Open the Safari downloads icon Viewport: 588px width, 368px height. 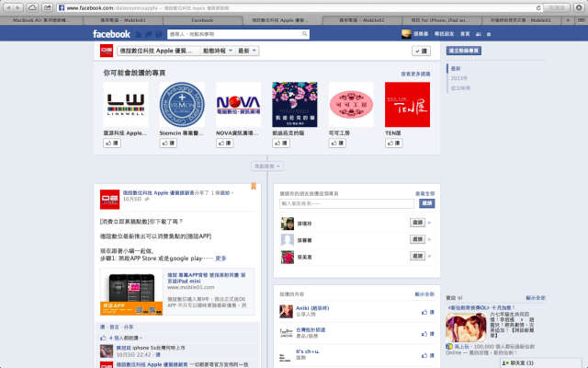[579, 7]
